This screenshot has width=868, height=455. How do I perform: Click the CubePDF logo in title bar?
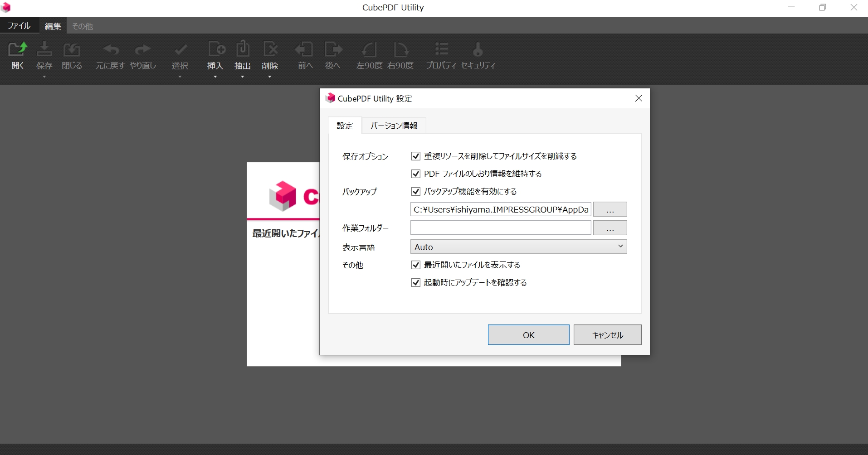tap(6, 7)
